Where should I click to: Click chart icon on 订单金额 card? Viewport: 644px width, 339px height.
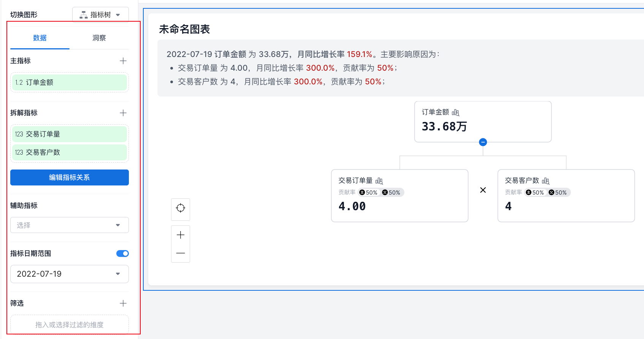pos(455,112)
